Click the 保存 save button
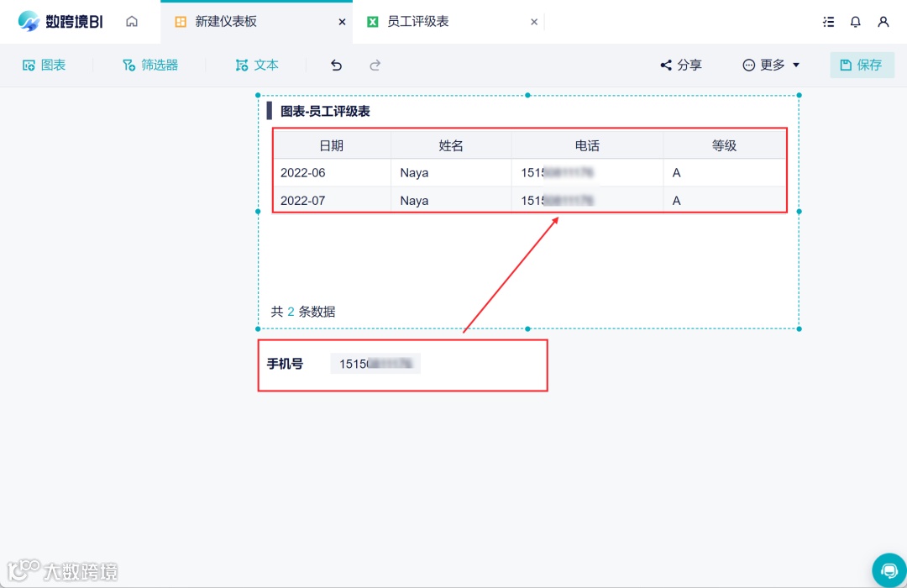The image size is (907, 588). [862, 65]
